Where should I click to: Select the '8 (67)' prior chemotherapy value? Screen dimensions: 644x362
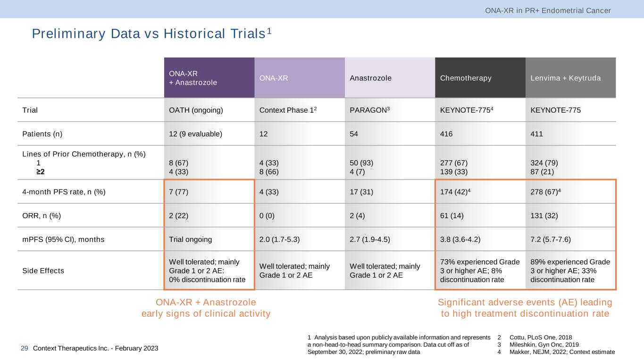(x=179, y=163)
